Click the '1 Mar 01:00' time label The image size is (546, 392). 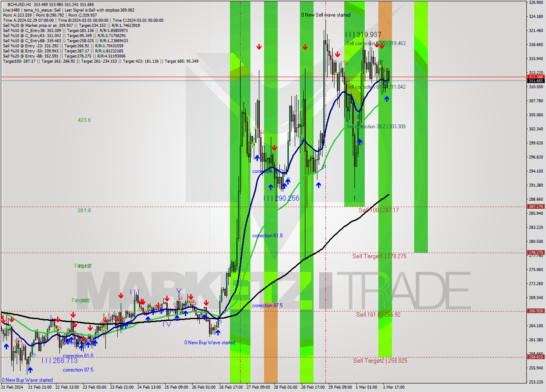tap(366, 387)
